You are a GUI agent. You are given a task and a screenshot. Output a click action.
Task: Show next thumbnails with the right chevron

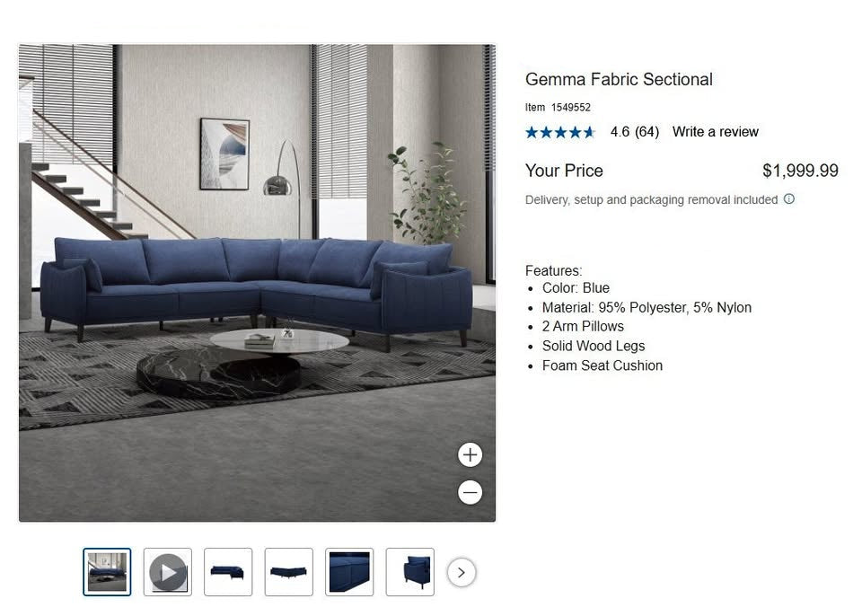pos(462,573)
